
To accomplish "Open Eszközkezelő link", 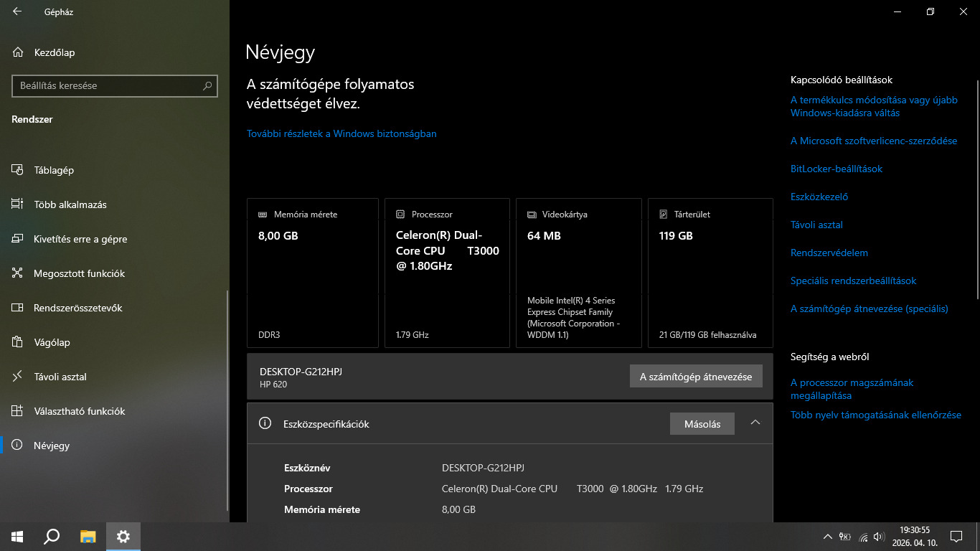I will (x=819, y=197).
